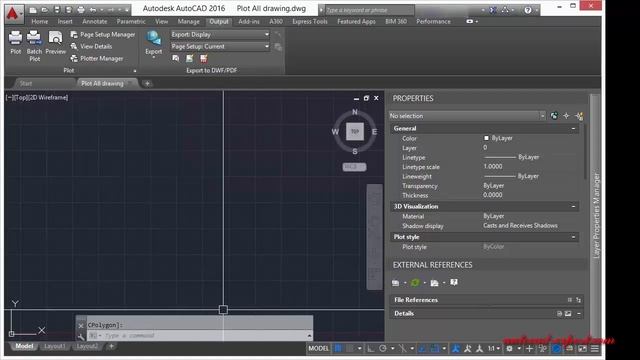Select the View ribbon tab
This screenshot has width=640, height=360.
click(x=162, y=22)
